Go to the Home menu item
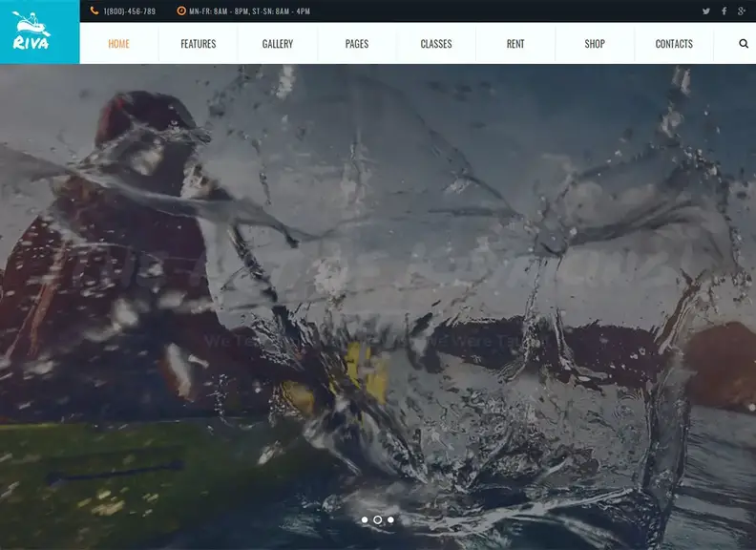 119,44
